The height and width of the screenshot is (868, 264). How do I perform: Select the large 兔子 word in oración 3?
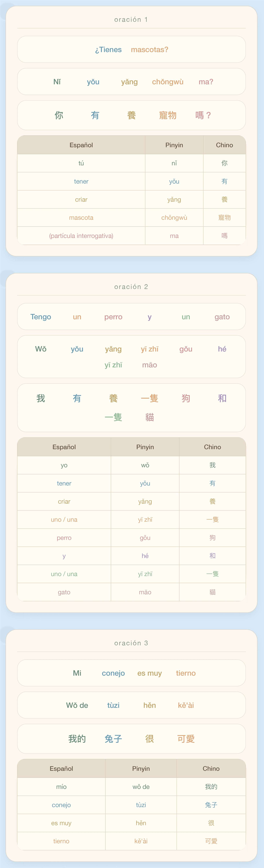click(x=113, y=739)
